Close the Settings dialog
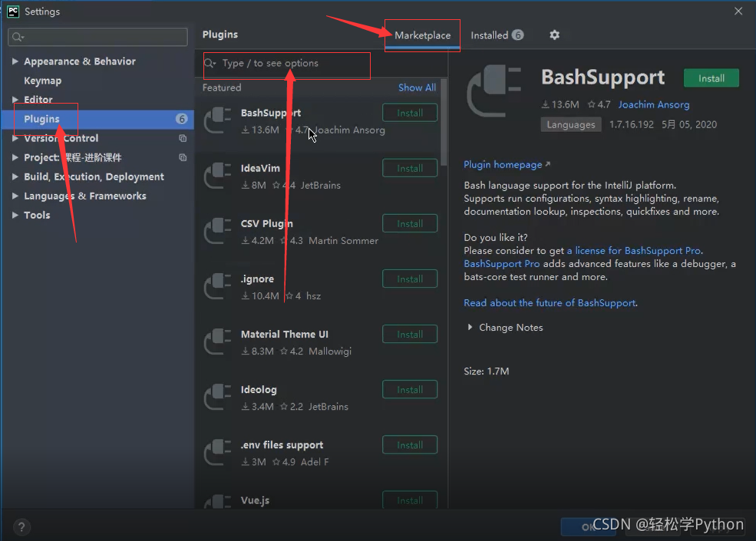This screenshot has height=541, width=756. point(738,11)
